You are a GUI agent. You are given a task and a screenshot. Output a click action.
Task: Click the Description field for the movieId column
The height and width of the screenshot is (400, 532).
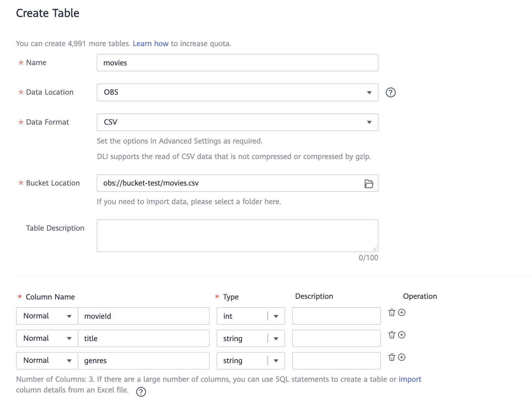pos(336,316)
